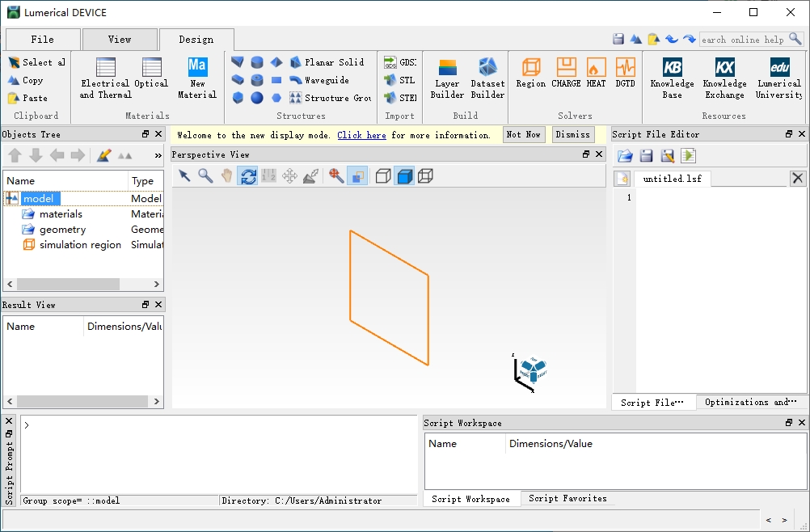Follow the 'Click here' information link
The image size is (810, 532).
(x=361, y=135)
